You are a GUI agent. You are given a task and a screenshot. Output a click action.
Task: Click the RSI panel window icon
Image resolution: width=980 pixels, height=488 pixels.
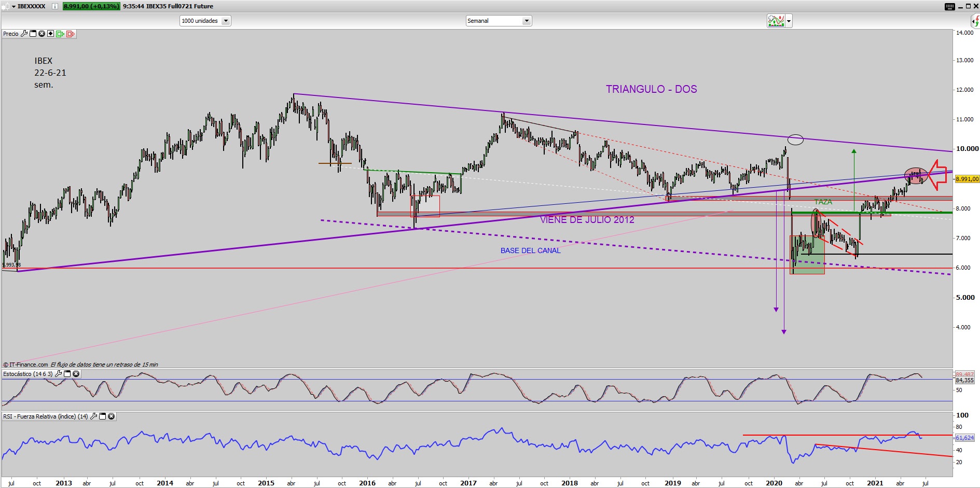point(102,416)
